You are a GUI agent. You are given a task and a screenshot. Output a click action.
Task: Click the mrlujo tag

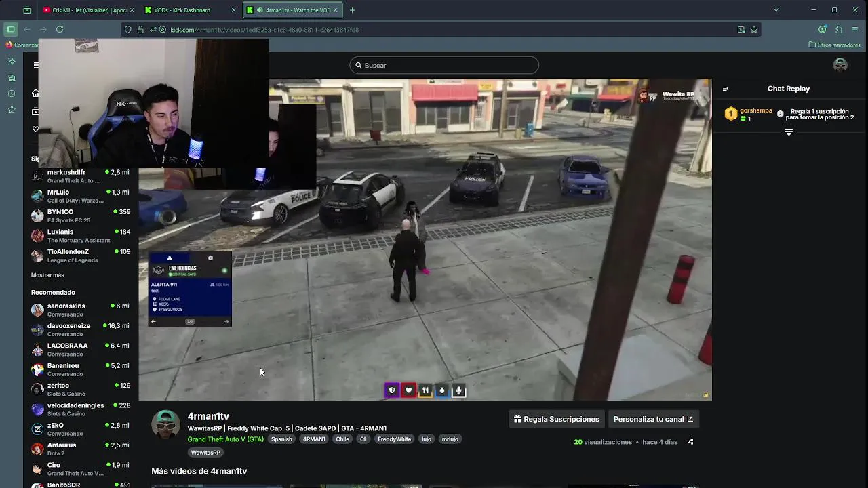[x=450, y=439]
